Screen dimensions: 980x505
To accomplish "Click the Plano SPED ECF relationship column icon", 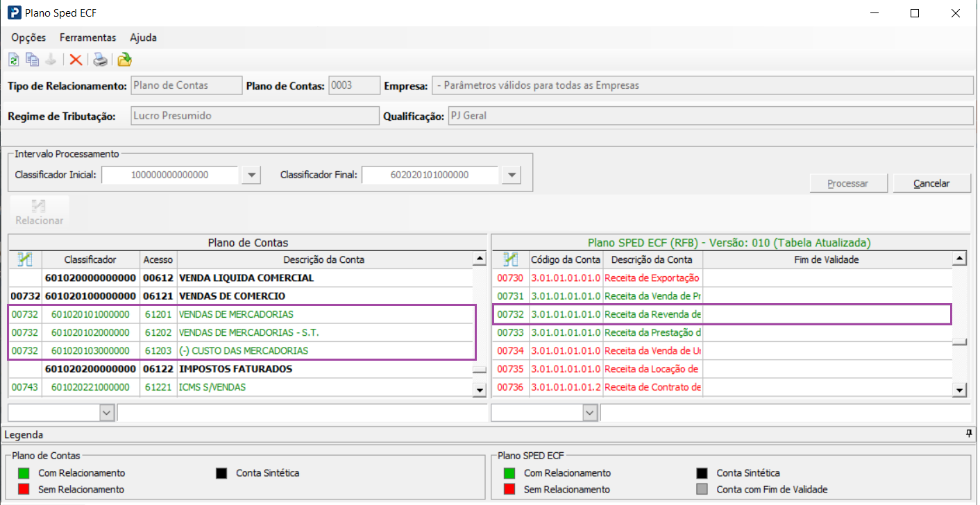I will click(510, 259).
